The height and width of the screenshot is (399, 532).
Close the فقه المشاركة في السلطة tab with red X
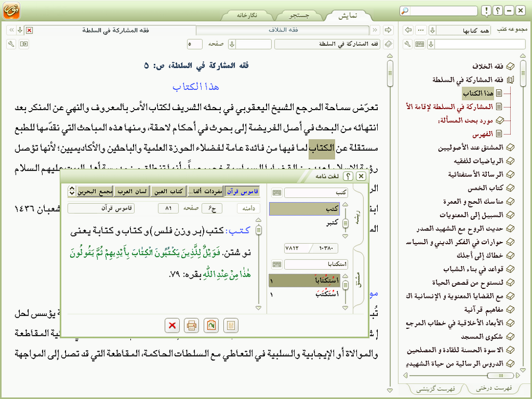tap(29, 30)
